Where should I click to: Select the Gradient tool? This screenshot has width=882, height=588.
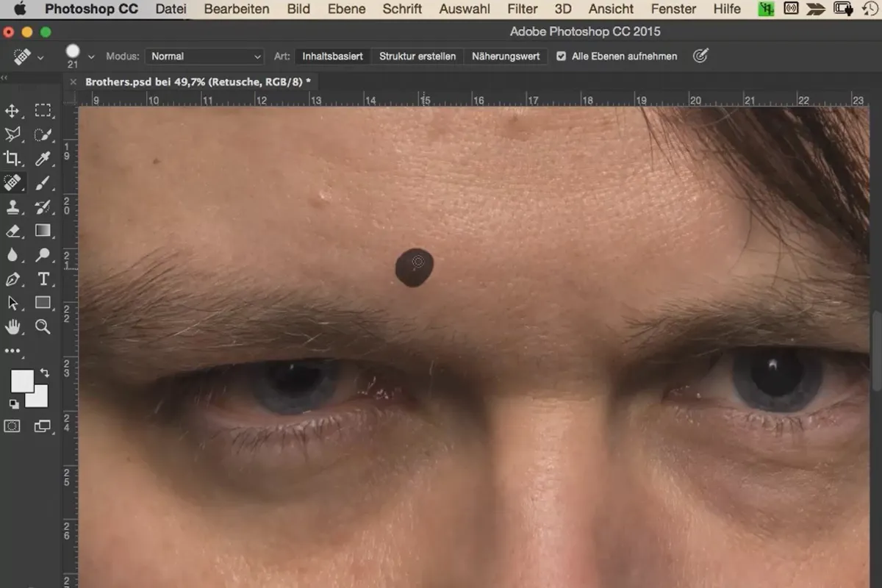click(x=43, y=231)
